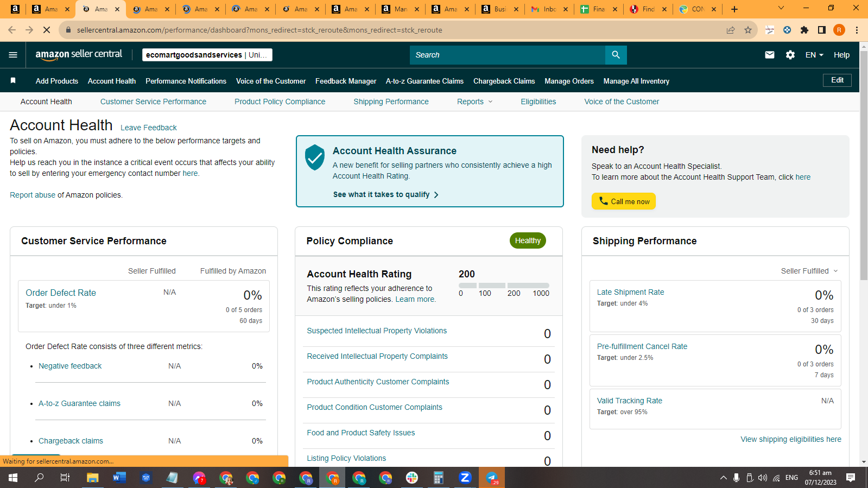Go back with the browser back arrow
This screenshot has width=868, height=488.
click(x=12, y=30)
